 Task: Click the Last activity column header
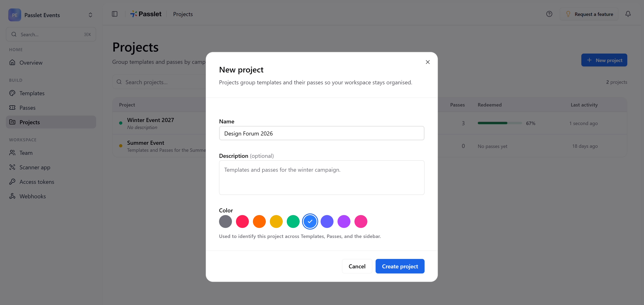[x=584, y=105]
